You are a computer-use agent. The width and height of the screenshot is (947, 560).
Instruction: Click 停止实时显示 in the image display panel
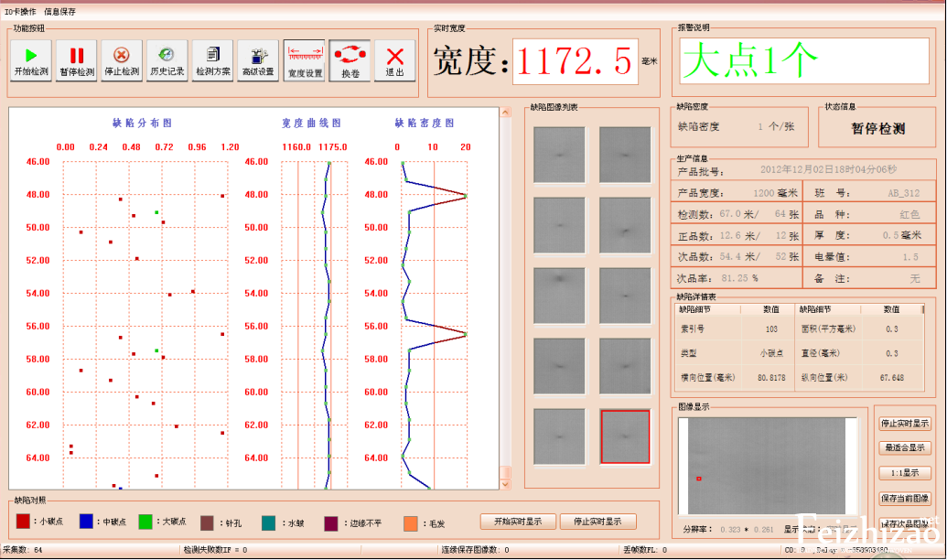(905, 424)
